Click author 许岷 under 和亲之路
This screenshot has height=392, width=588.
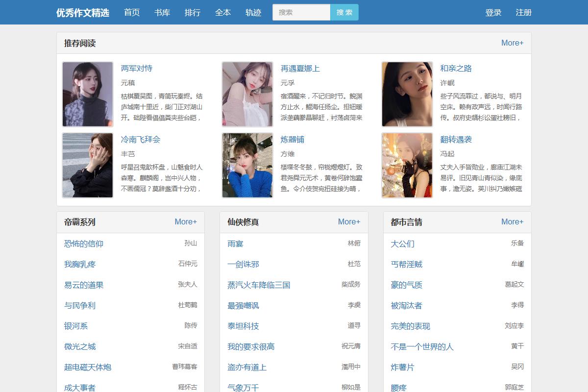(x=447, y=83)
